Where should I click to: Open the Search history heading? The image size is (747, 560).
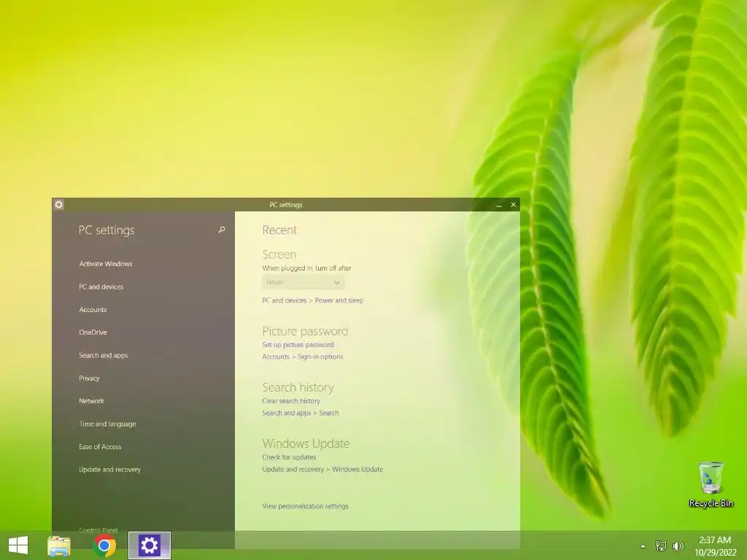point(298,387)
